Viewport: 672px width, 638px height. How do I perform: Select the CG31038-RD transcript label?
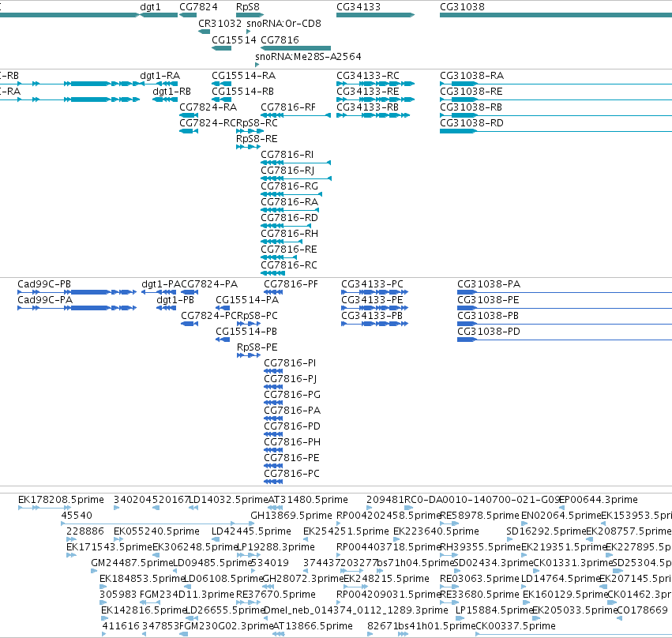click(472, 123)
